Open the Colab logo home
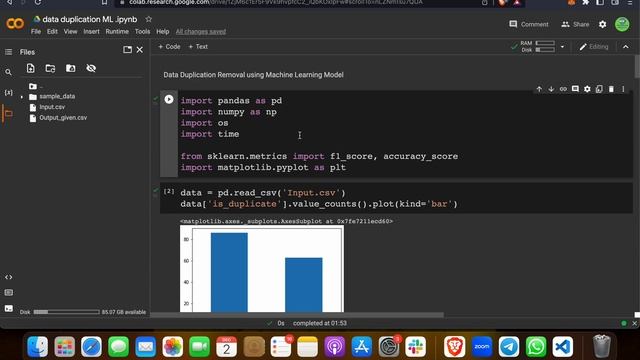The image size is (640, 360). tap(15, 24)
